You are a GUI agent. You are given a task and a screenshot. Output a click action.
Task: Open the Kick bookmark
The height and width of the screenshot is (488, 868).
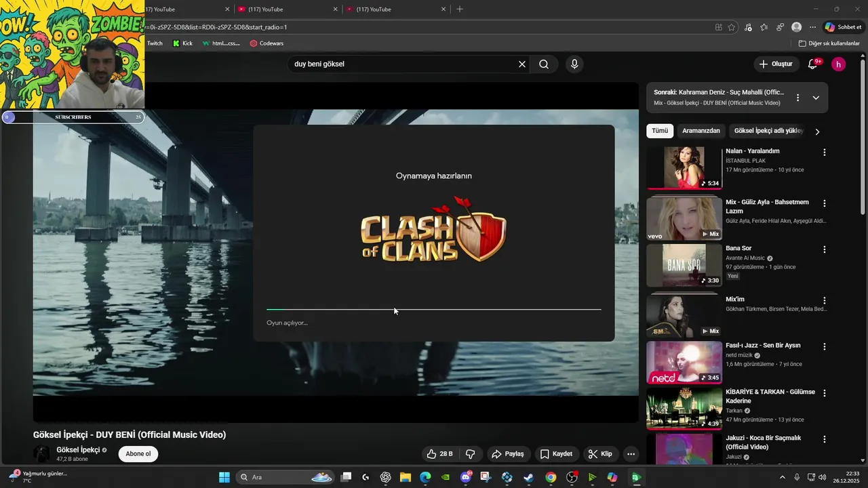pos(183,43)
